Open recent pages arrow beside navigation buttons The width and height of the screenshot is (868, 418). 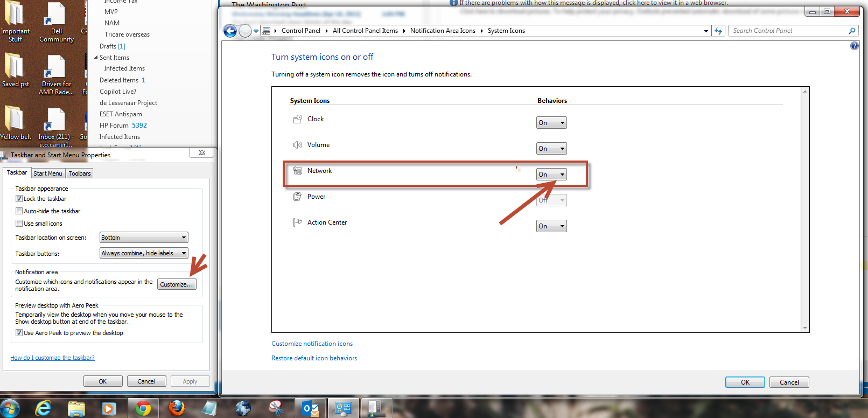tap(256, 31)
